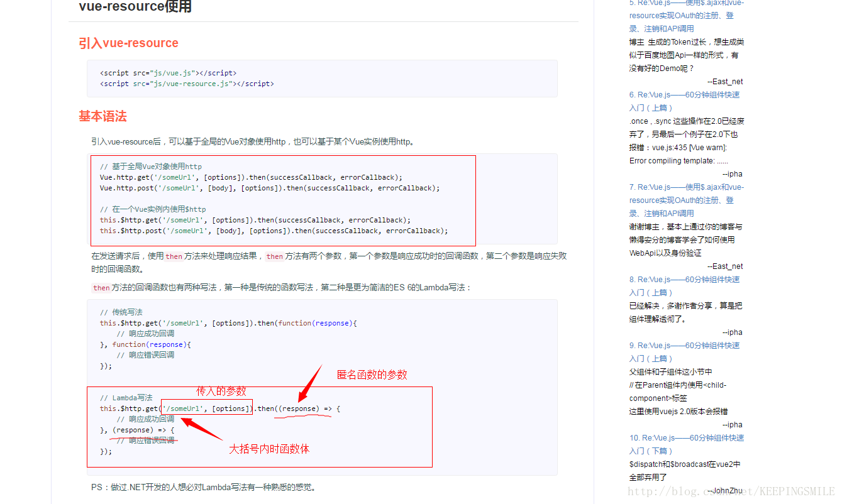
Task: Click the comment line 基于全局Vue对象使用http
Action: point(151,167)
